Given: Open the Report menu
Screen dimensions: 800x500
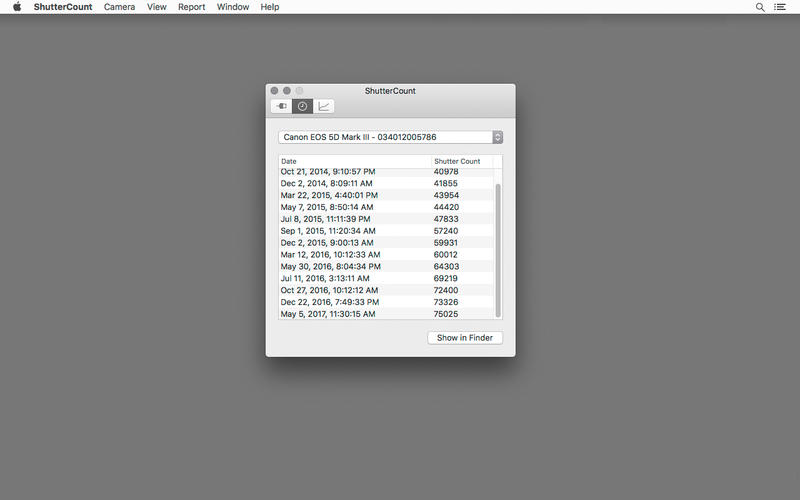Looking at the screenshot, I should coord(191,7).
